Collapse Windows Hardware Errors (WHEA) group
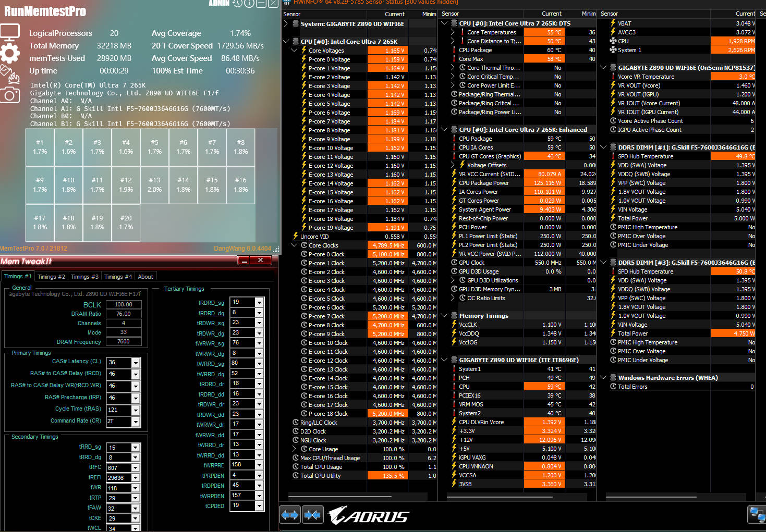The height and width of the screenshot is (532, 766). [603, 378]
